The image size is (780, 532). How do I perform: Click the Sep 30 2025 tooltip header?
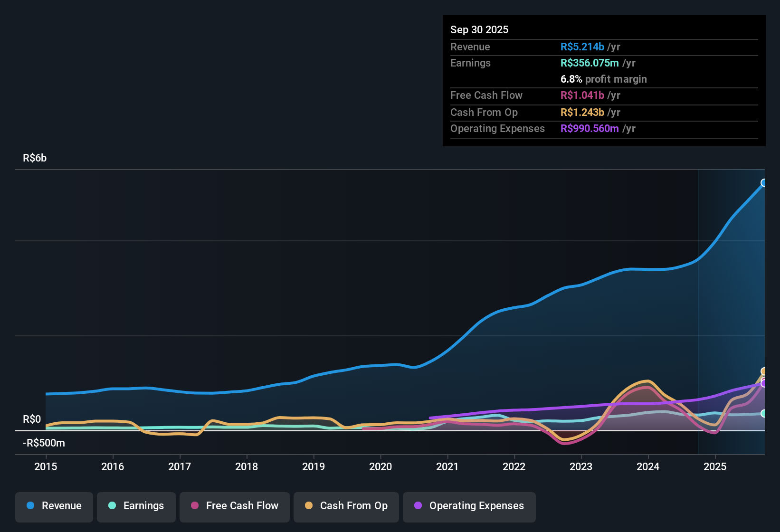(x=479, y=29)
